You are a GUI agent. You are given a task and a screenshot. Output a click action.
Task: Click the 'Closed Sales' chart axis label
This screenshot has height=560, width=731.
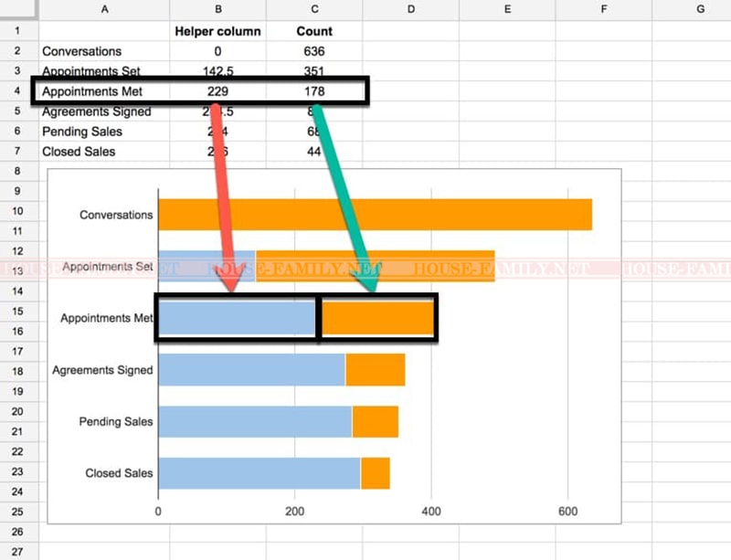119,473
